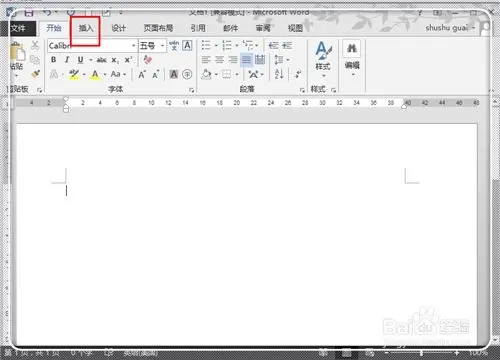Screen dimensions: 500x360
Task: Click the Numbering list icon
Action: pos(227,45)
